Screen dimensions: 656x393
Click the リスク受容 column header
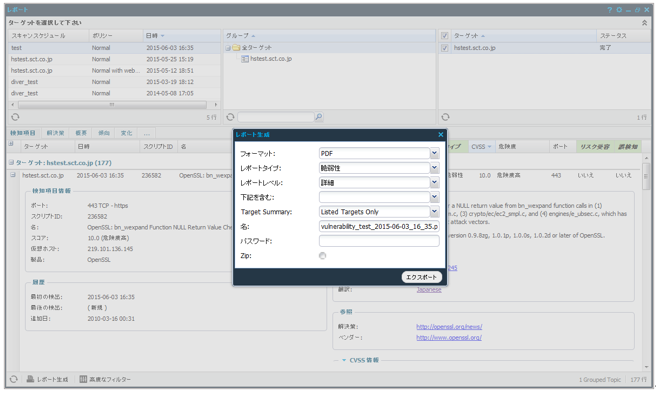(x=594, y=146)
